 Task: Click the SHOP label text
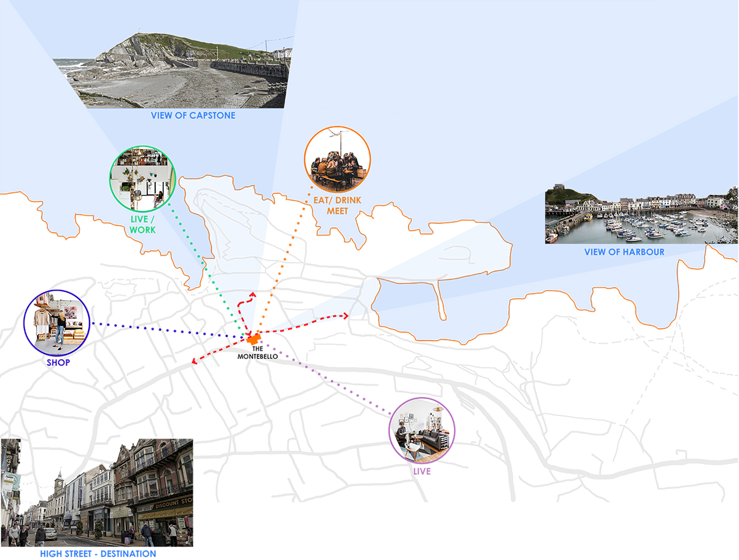[x=58, y=363]
